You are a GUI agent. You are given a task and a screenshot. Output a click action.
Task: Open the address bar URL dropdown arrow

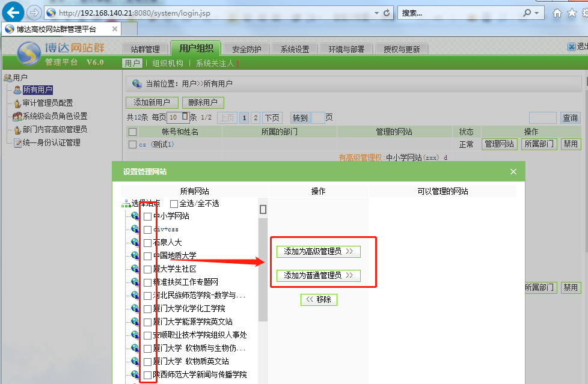(376, 13)
